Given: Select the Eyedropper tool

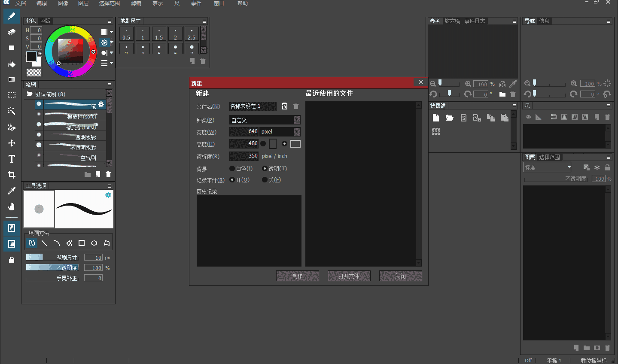Looking at the screenshot, I should click(11, 190).
